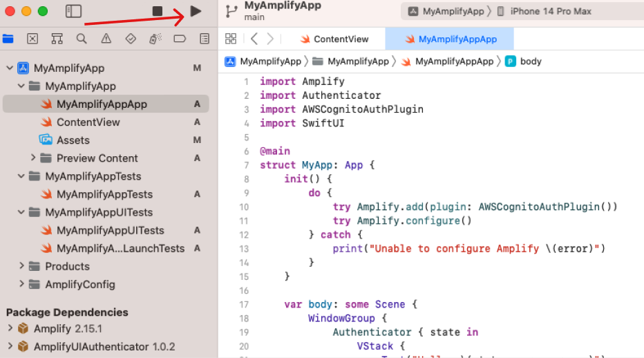Click the "Authenticator { state in" line
644x358 pixels.
coord(406,332)
